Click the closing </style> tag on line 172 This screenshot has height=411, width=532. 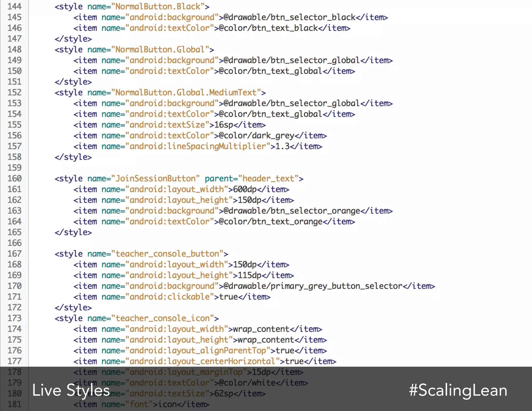click(x=73, y=308)
